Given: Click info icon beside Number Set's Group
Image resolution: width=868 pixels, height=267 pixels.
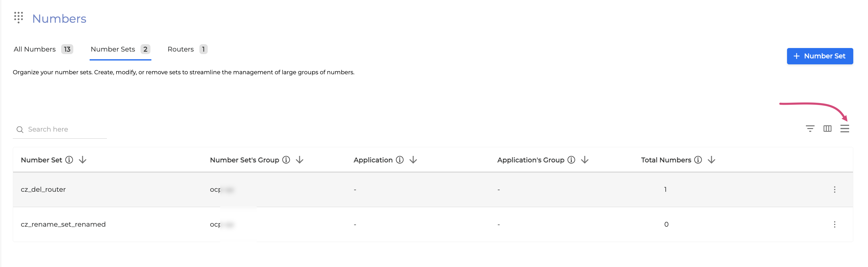Looking at the screenshot, I should pos(286,160).
